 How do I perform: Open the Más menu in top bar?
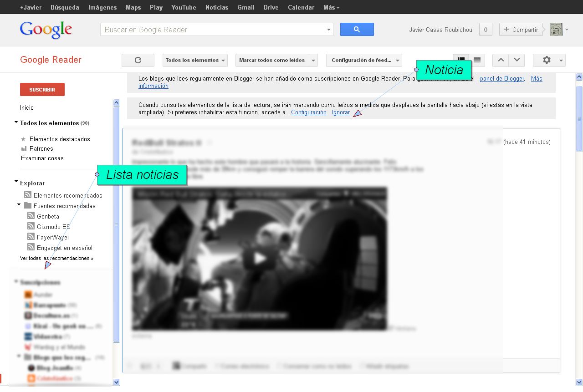331,7
